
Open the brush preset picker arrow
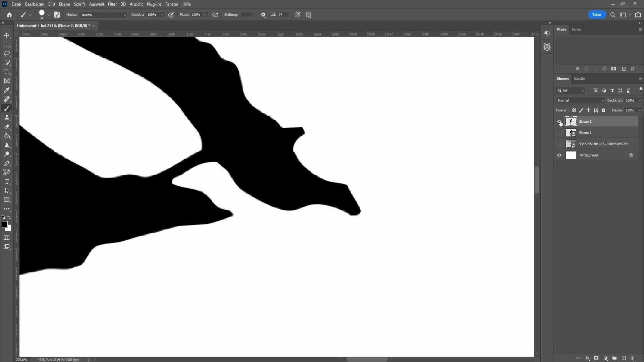tap(49, 15)
